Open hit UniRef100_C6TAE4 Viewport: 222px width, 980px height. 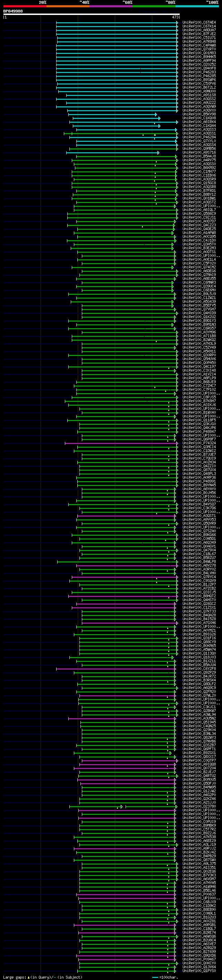point(199,23)
